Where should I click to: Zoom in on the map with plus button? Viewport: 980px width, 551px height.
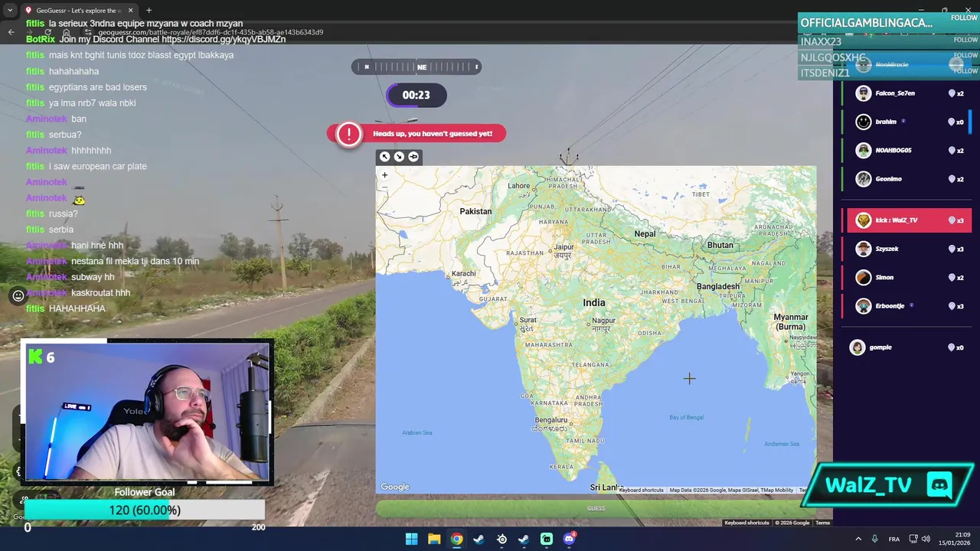point(385,174)
